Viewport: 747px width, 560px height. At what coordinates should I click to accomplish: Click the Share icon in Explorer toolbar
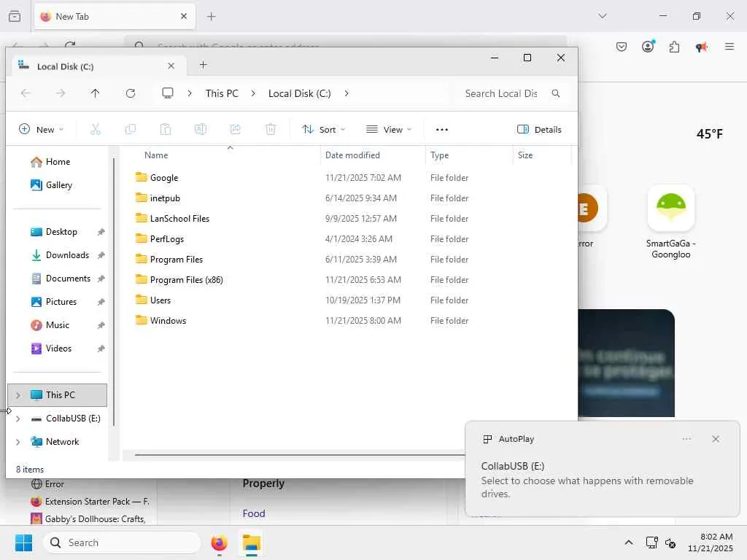click(236, 129)
